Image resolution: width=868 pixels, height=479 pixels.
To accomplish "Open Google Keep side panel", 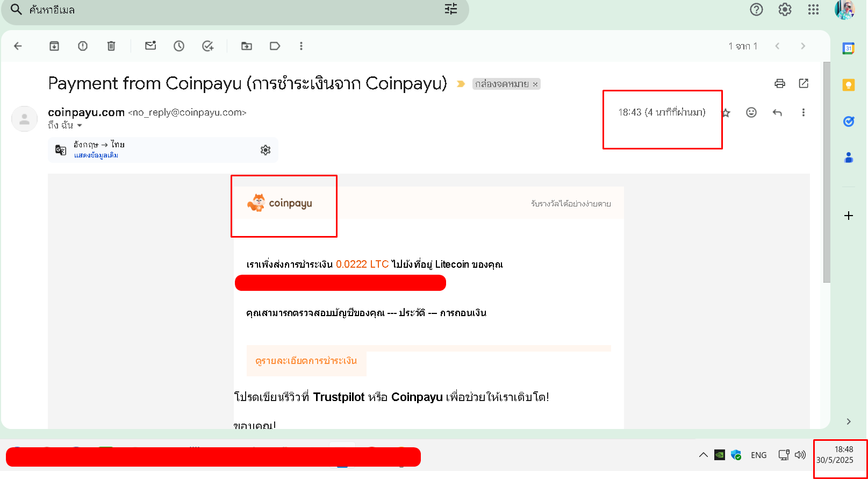I will point(849,85).
